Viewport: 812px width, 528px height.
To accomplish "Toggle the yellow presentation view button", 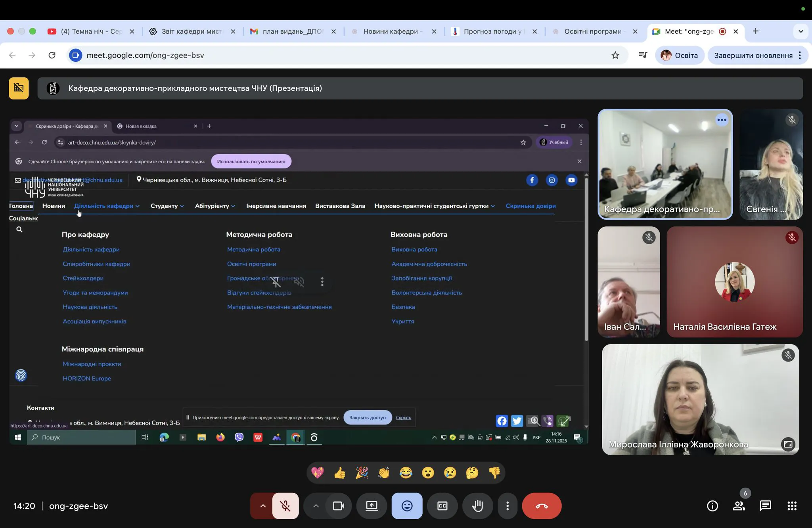I will [19, 88].
